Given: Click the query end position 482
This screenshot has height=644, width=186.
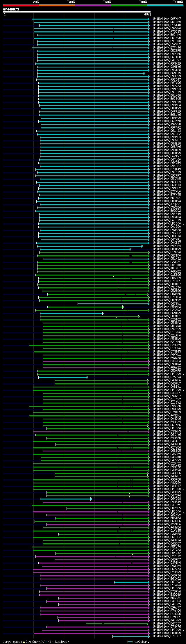Looking at the screenshot, I should 147,14.
